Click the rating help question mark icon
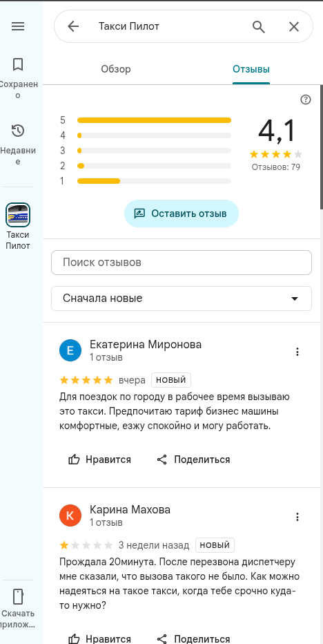Viewport: 323px width, 644px height. 306,100
